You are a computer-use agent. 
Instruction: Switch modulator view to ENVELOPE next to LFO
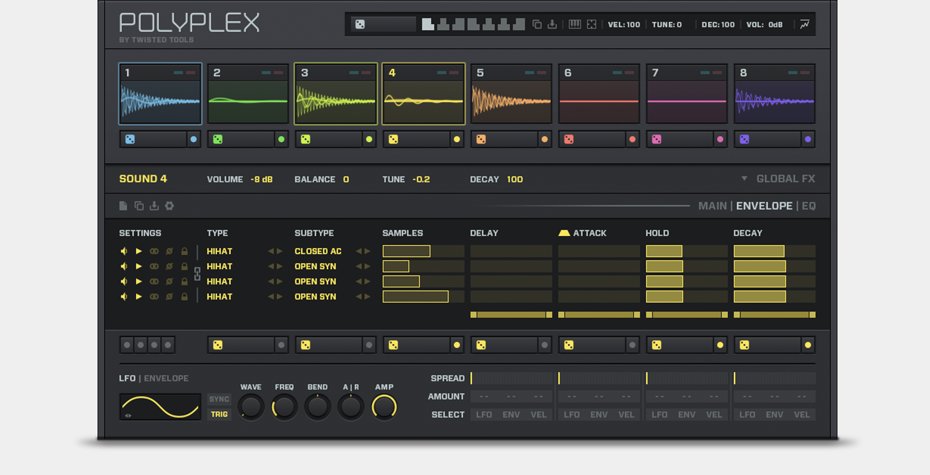(x=166, y=378)
